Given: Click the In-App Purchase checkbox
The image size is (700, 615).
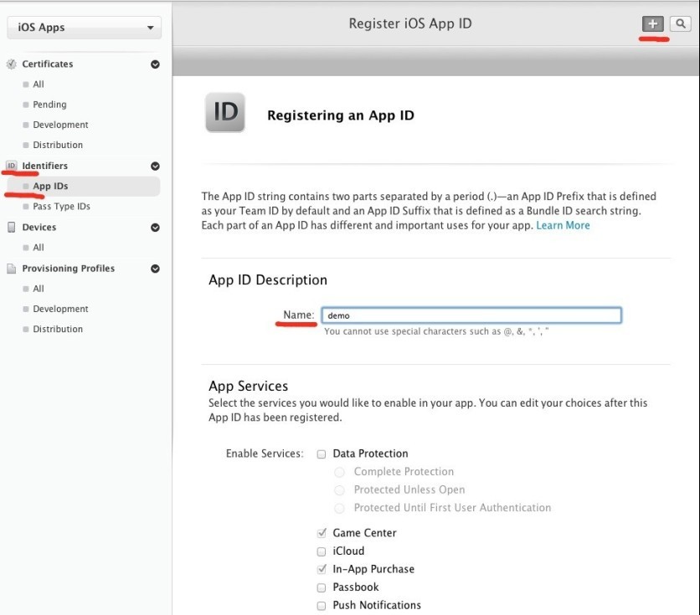Looking at the screenshot, I should click(x=322, y=570).
